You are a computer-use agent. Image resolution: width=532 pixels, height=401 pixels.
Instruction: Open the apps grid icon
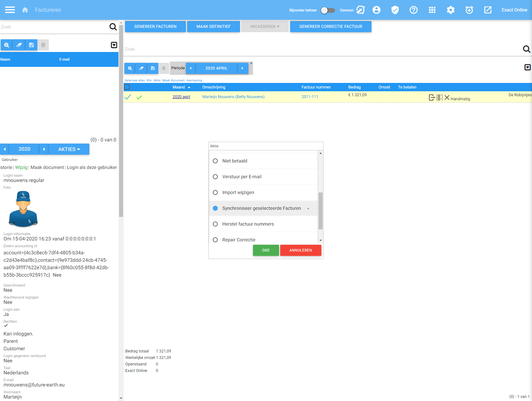[x=432, y=10]
